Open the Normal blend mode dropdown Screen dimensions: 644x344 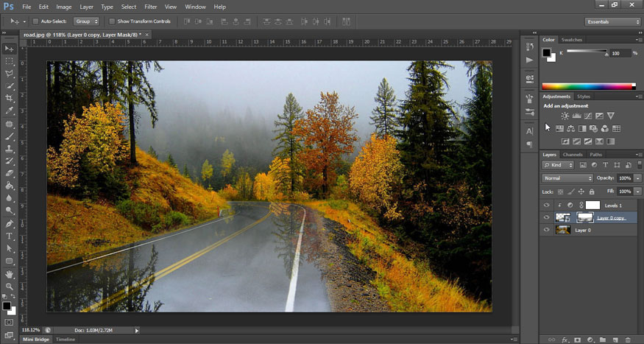(x=567, y=178)
